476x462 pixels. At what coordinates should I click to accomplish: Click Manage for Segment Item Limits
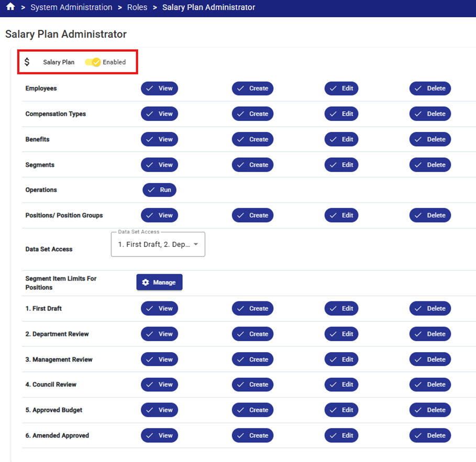[159, 282]
